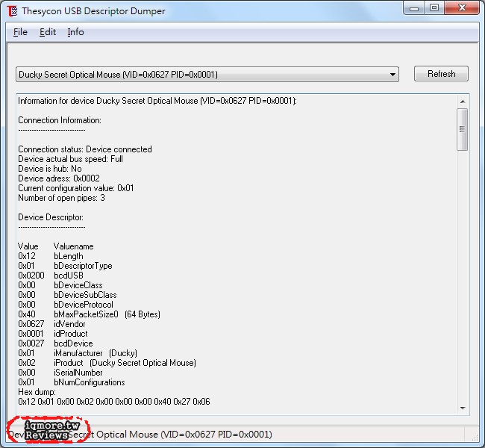Click the resize grip in status bar corner
The height and width of the screenshot is (448, 485).
click(x=474, y=437)
